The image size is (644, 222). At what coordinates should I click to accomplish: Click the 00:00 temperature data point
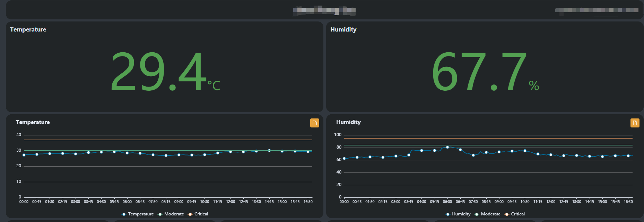pyautogui.click(x=24, y=155)
